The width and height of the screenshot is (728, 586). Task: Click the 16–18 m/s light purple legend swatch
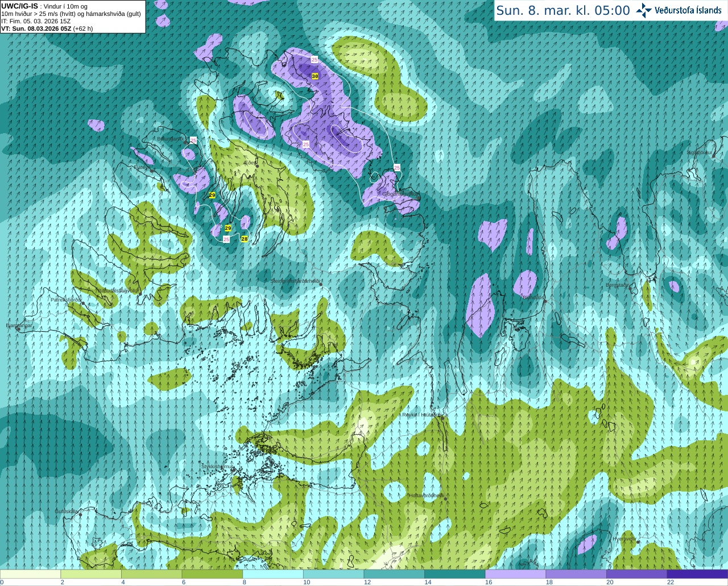(515, 574)
